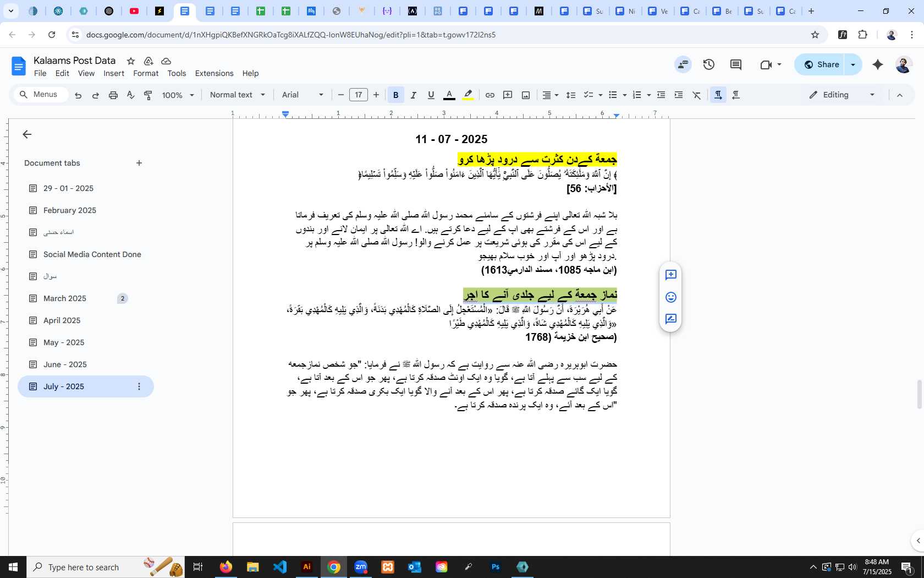924x578 pixels.
Task: Open the View menu
Action: (86, 73)
